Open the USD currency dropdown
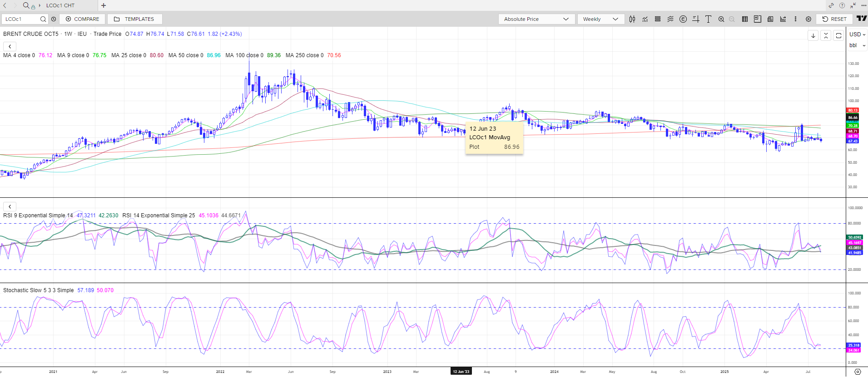This screenshot has height=377, width=868. pyautogui.click(x=857, y=34)
